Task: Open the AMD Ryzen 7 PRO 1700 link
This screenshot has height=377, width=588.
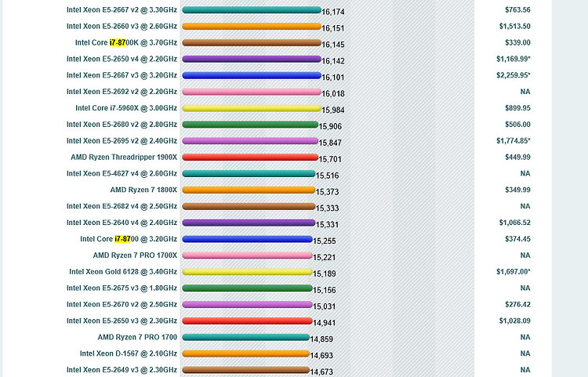Action: coord(137,337)
